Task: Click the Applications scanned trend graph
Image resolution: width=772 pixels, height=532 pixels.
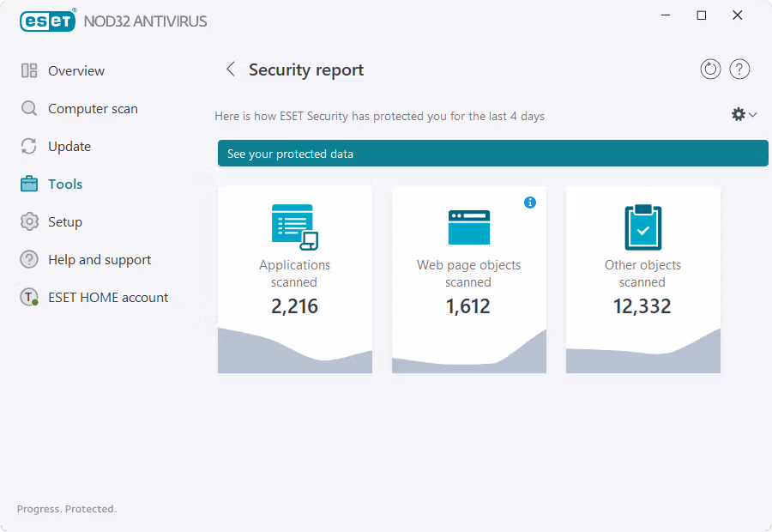Action: pos(295,350)
